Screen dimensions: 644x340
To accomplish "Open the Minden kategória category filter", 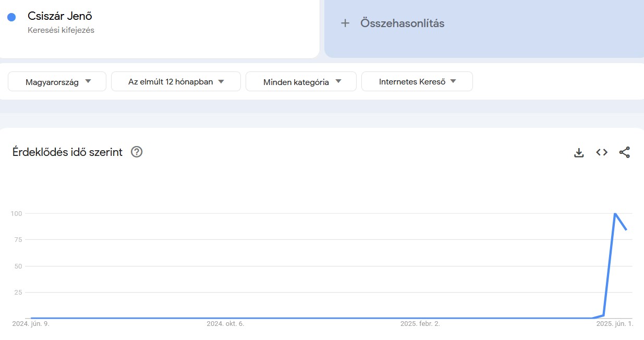I will pyautogui.click(x=301, y=81).
